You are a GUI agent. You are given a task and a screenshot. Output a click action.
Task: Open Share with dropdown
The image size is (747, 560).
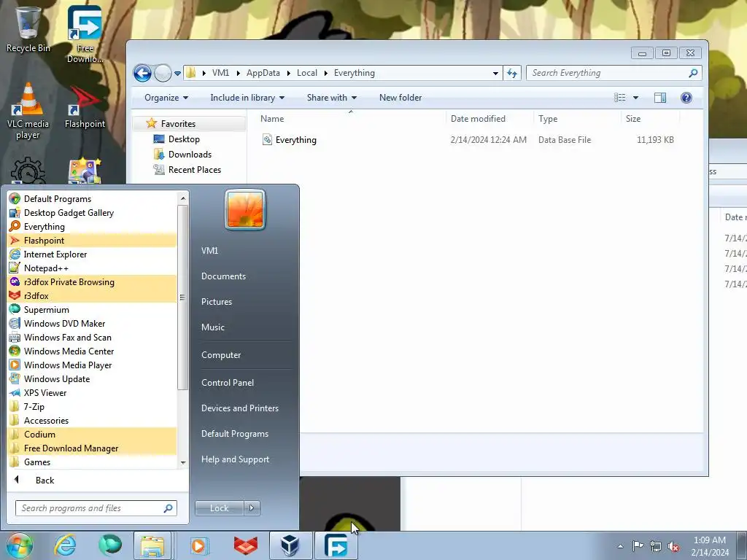click(332, 98)
